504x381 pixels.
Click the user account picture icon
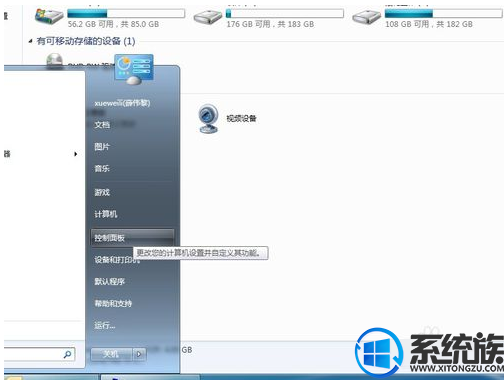coord(134,68)
